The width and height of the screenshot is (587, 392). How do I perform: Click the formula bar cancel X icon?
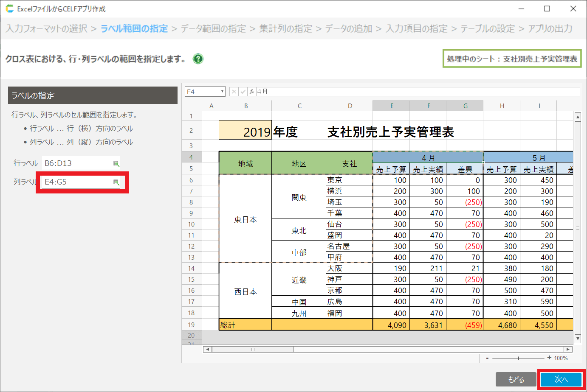coord(234,92)
